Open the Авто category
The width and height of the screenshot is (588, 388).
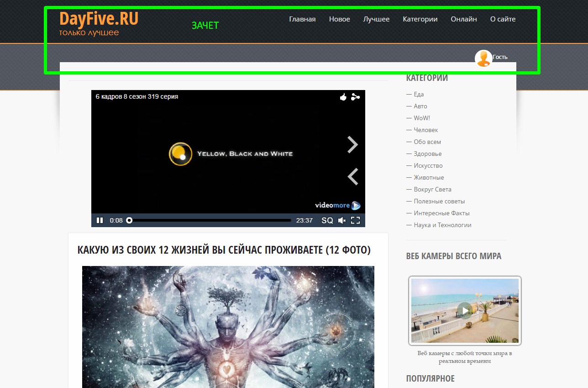420,106
